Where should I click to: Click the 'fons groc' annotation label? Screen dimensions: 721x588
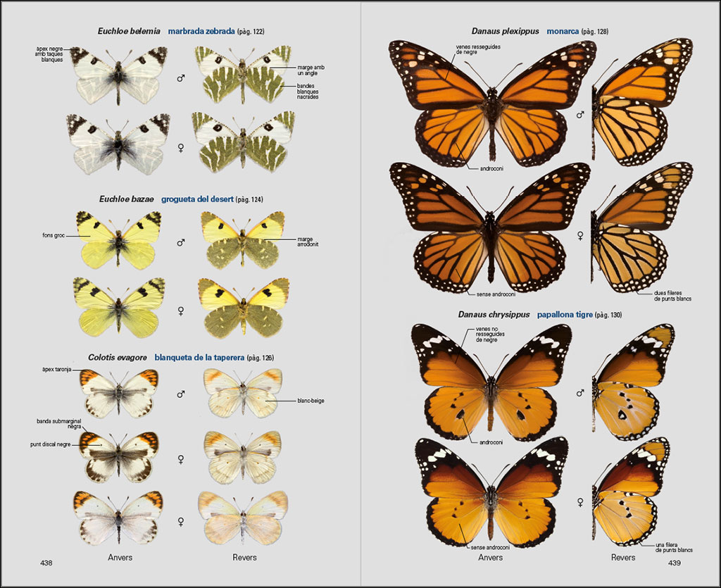tap(54, 235)
